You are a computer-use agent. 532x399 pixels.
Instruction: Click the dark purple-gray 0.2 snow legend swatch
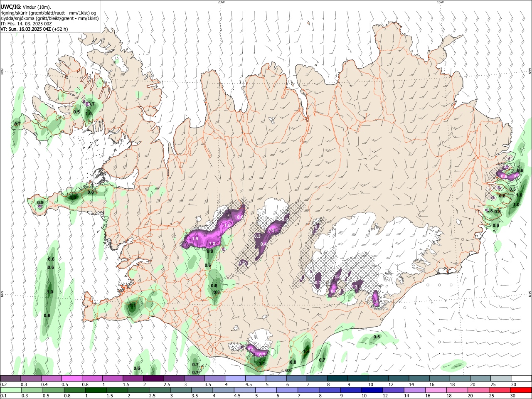(10, 378)
